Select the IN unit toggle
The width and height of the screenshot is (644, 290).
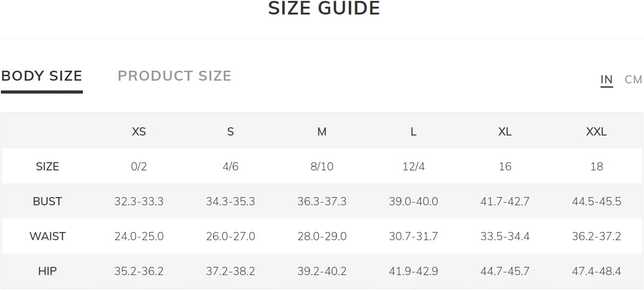606,80
